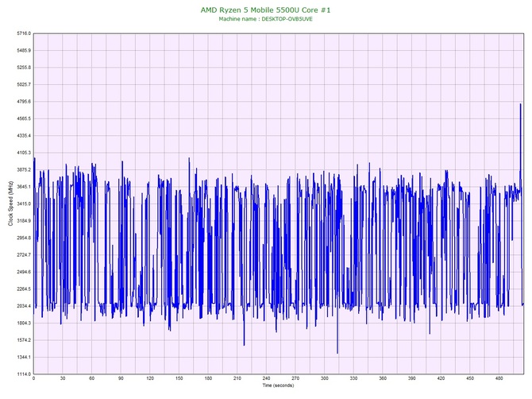
Task: Click the 90 tick on the time axis
Action: coord(121,378)
